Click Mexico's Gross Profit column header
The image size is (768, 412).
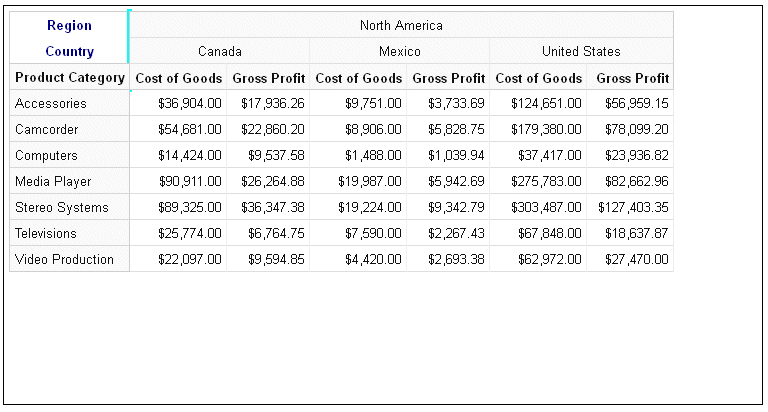tap(448, 78)
